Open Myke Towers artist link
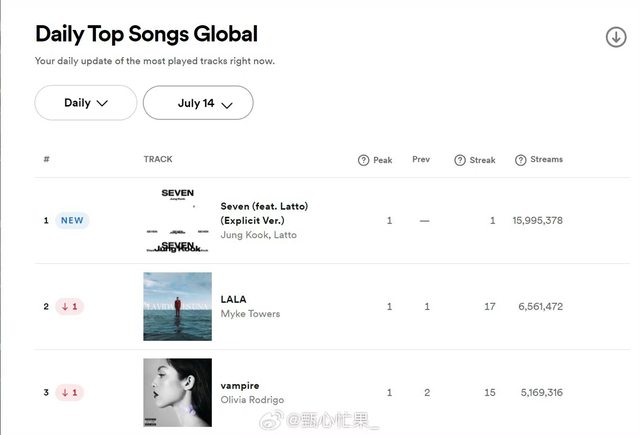The width and height of the screenshot is (640, 435). click(x=250, y=314)
